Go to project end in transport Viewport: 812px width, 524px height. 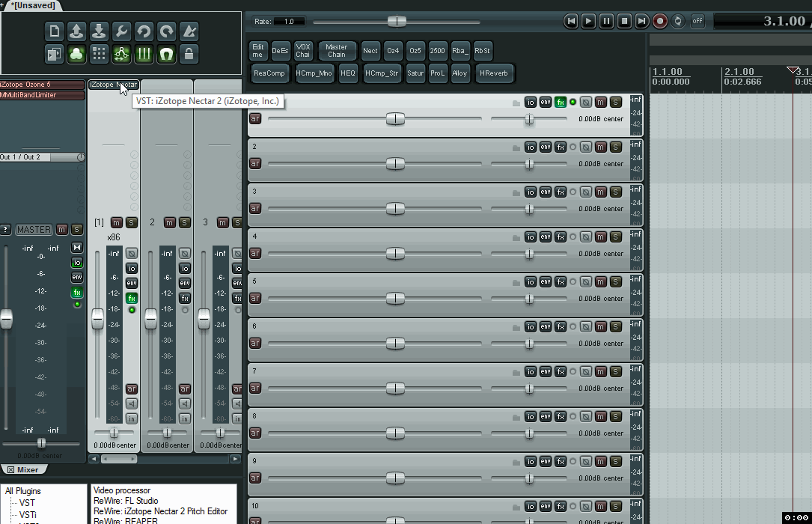(x=641, y=21)
